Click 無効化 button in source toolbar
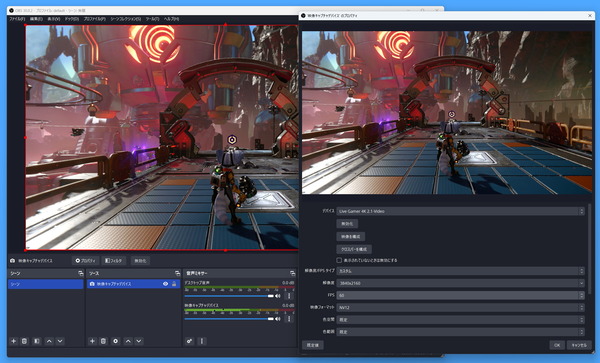 [140, 261]
